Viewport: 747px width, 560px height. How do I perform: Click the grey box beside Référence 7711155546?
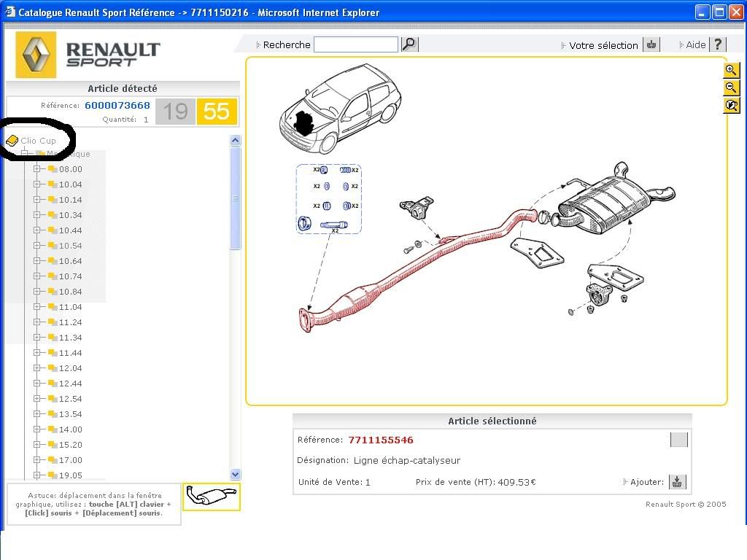coord(679,440)
